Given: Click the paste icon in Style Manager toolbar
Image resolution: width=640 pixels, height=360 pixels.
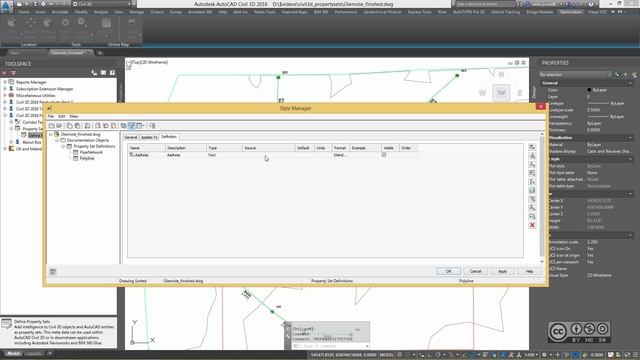Looking at the screenshot, I should 78,126.
